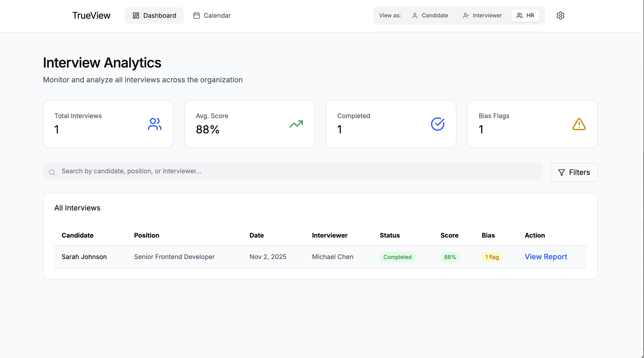This screenshot has width=644, height=358.
Task: Focus the candidate search field
Action: 298,171
